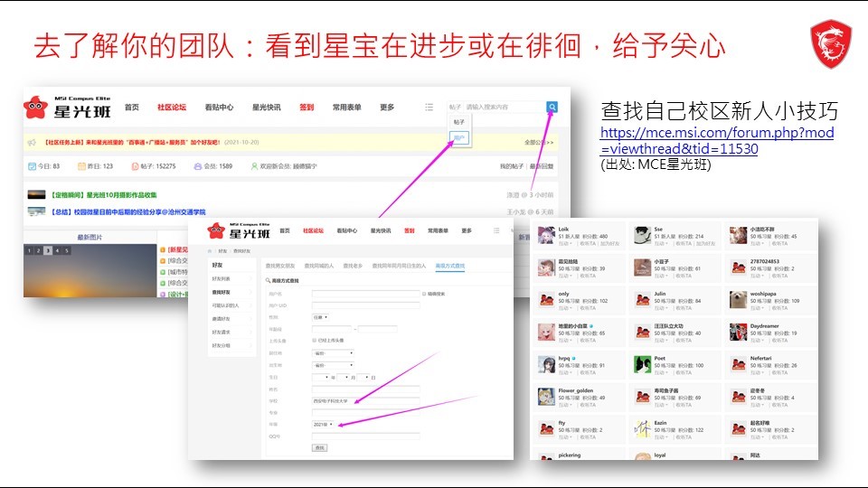
Task: Open the default avatar for user only
Action: click(x=546, y=300)
